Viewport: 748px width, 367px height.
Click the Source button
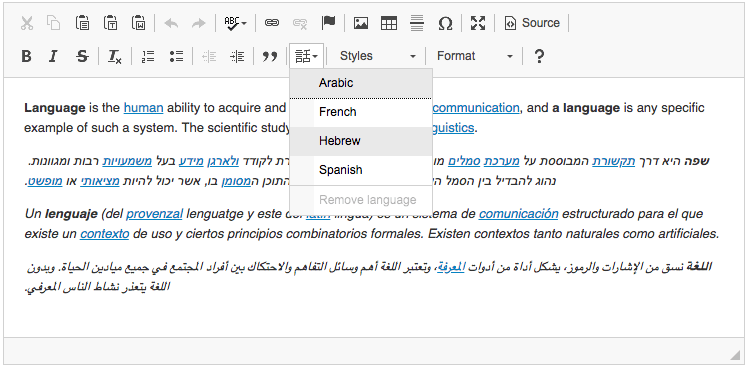(x=532, y=23)
